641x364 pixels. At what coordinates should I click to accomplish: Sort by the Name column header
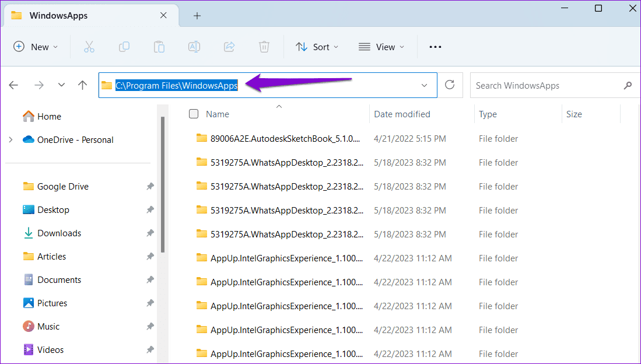click(218, 114)
